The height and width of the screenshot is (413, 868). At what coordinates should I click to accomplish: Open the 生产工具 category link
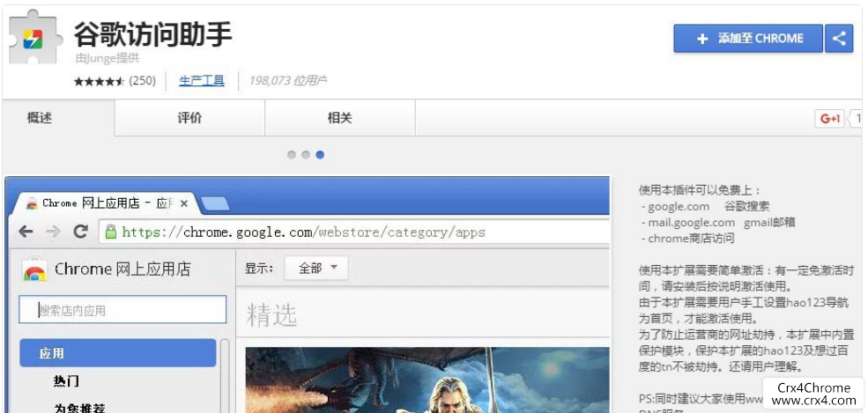tap(202, 81)
